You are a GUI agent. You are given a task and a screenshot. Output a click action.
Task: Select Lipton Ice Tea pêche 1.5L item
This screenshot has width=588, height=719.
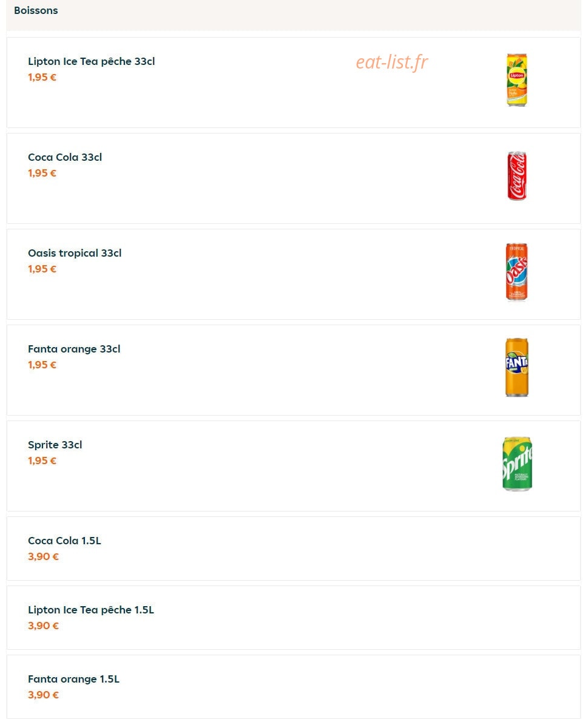tap(294, 618)
